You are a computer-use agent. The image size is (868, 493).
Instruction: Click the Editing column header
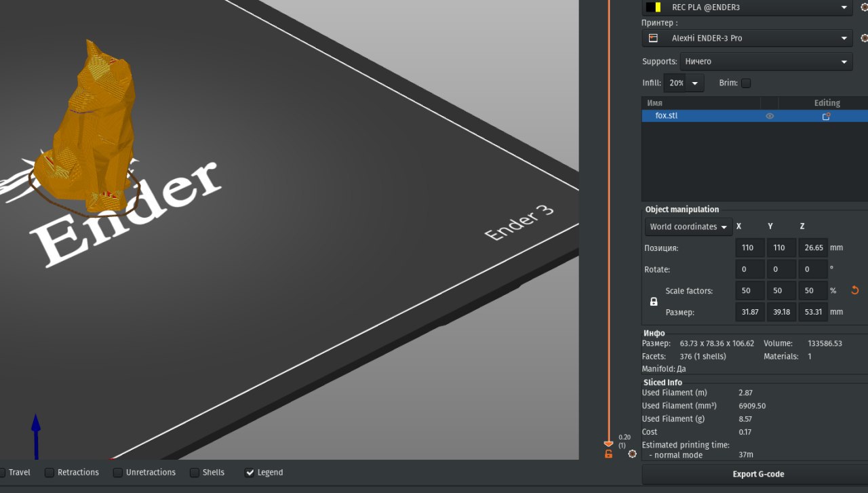click(827, 103)
